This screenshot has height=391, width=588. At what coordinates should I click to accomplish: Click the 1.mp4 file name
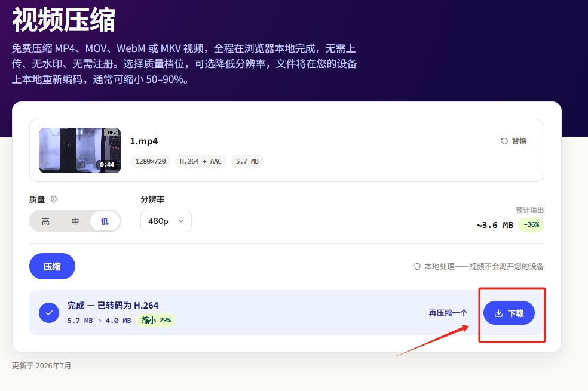tap(144, 141)
